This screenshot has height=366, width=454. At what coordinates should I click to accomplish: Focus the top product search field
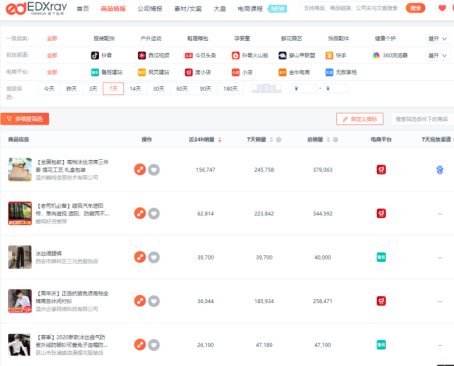pos(352,8)
